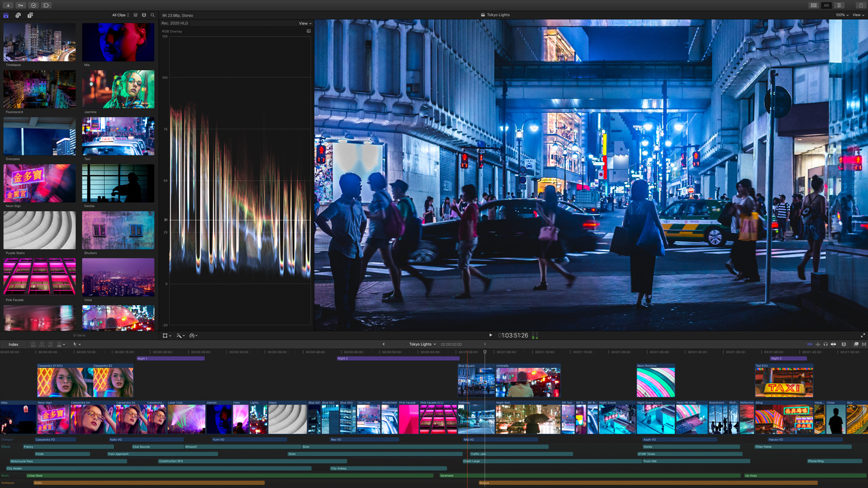
Task: Open the Photos and Audio sidebar
Action: pyautogui.click(x=18, y=15)
